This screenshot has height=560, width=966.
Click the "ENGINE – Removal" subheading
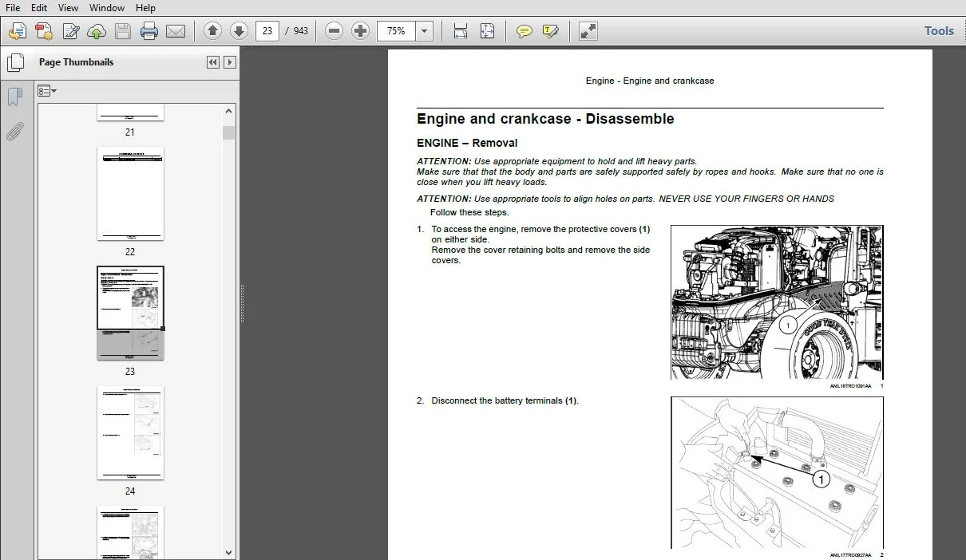pos(467,144)
